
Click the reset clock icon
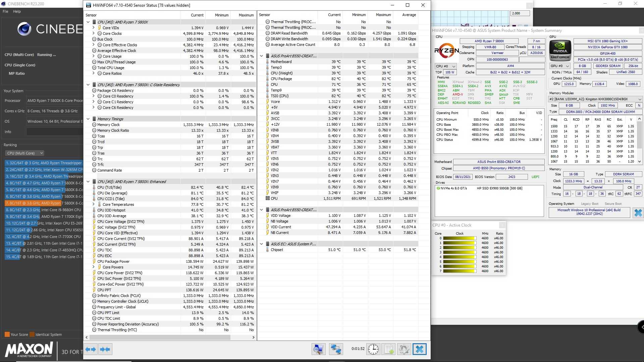(x=373, y=349)
